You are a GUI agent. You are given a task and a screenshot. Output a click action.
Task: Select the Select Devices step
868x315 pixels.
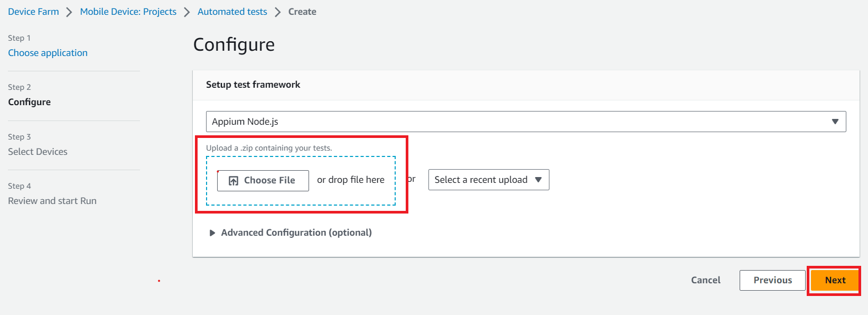pyautogui.click(x=38, y=152)
